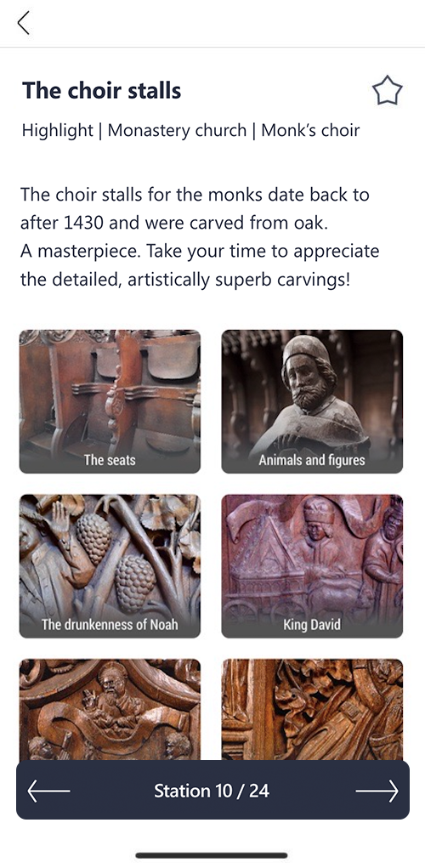Click the 'King David' caption text

312,624
